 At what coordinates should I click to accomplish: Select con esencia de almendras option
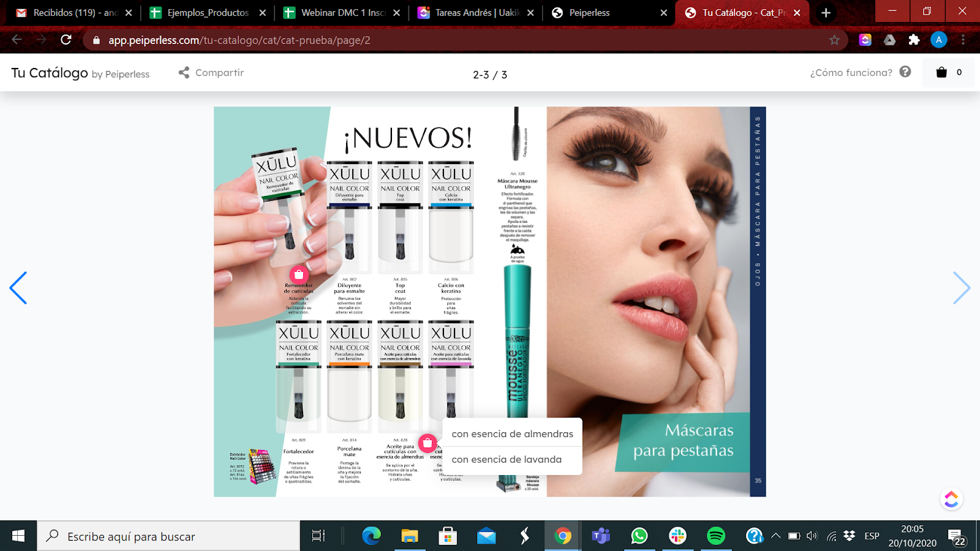(513, 433)
